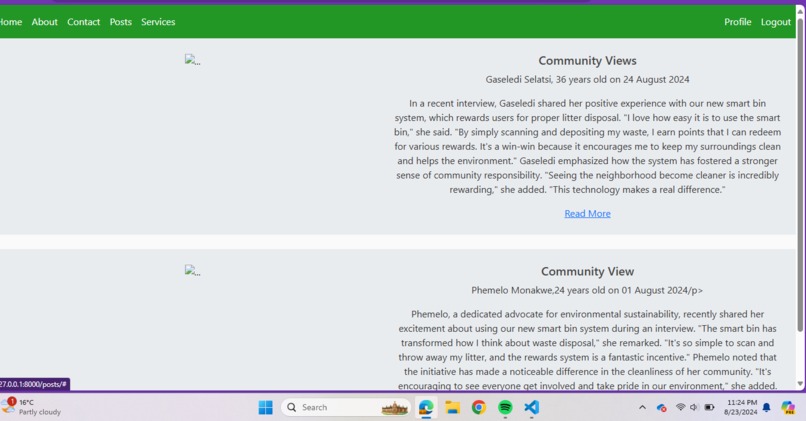The width and height of the screenshot is (806, 421).
Task: Click the broken image beside Community Views
Action: [x=192, y=60]
